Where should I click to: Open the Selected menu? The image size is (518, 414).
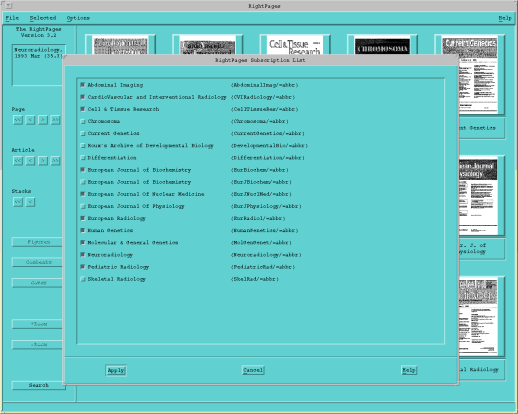coord(43,18)
